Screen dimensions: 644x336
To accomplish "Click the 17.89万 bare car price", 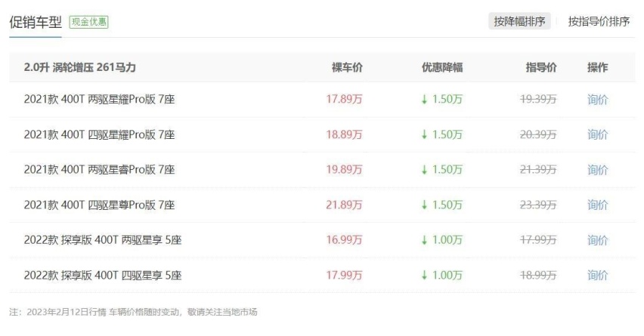I will (344, 99).
